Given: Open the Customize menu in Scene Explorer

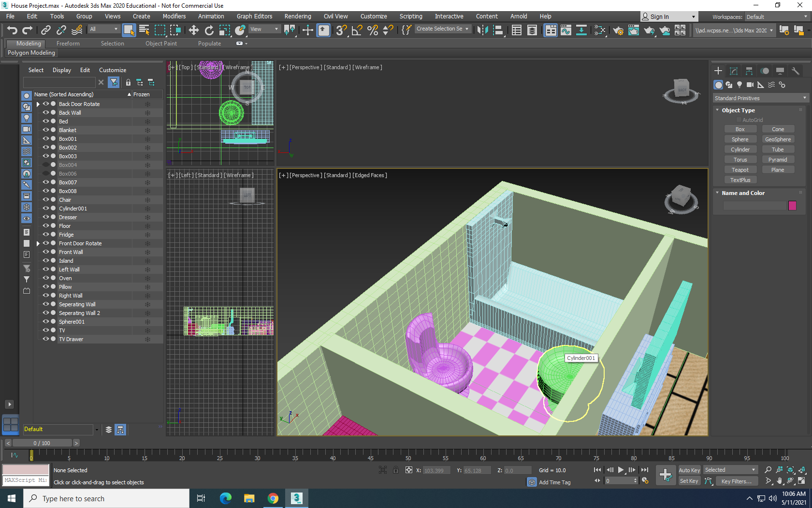Looking at the screenshot, I should (x=113, y=70).
